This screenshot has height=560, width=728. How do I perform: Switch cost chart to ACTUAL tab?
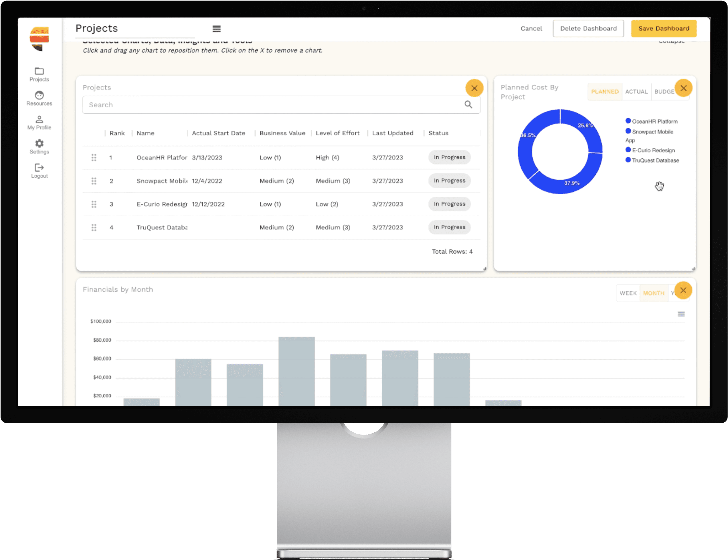(636, 92)
